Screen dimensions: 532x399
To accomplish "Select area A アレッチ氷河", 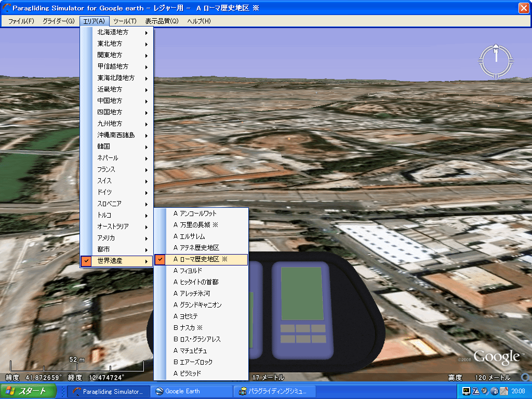I will coord(201,294).
